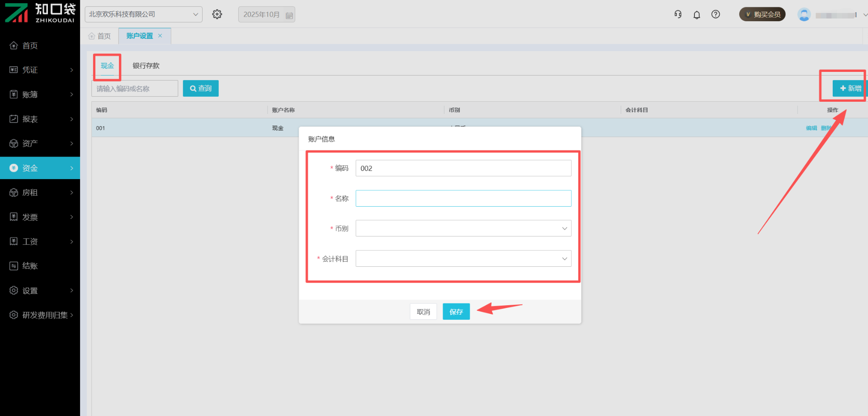Screen dimensions: 868x416
Task: Open the customer service headset icon
Action: pos(678,14)
